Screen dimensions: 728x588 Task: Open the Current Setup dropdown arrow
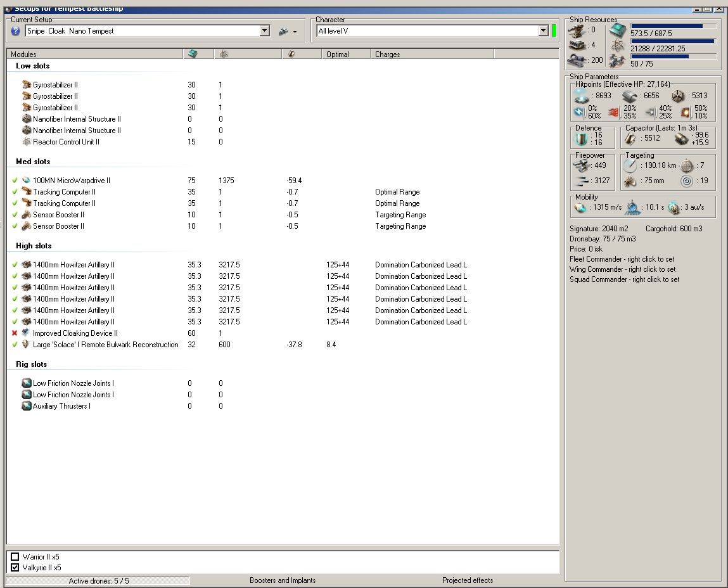point(265,30)
